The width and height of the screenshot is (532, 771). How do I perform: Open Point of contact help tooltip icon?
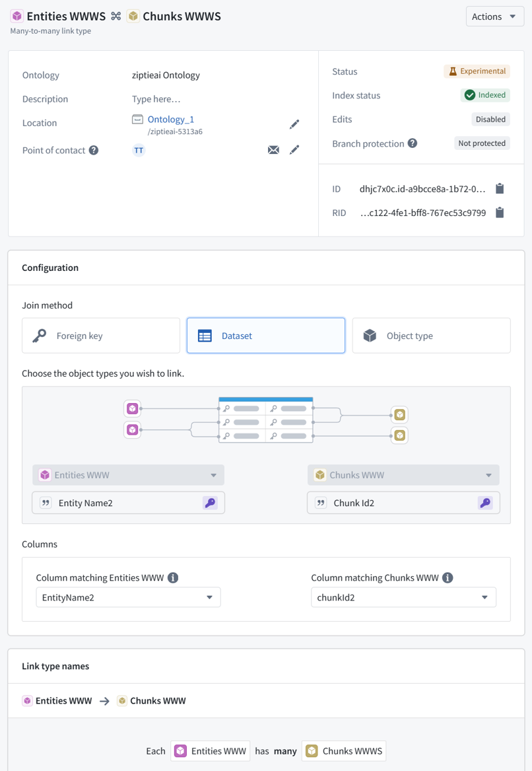[x=93, y=151]
